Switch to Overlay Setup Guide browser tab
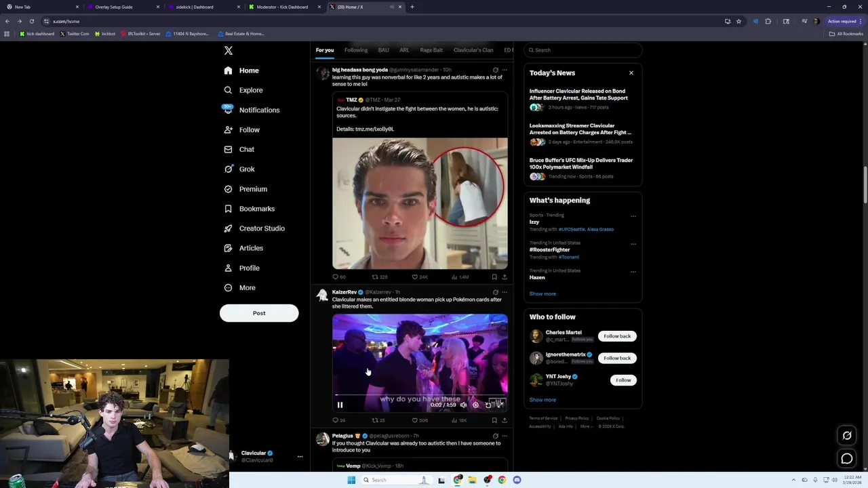This screenshot has width=868, height=488. (123, 7)
